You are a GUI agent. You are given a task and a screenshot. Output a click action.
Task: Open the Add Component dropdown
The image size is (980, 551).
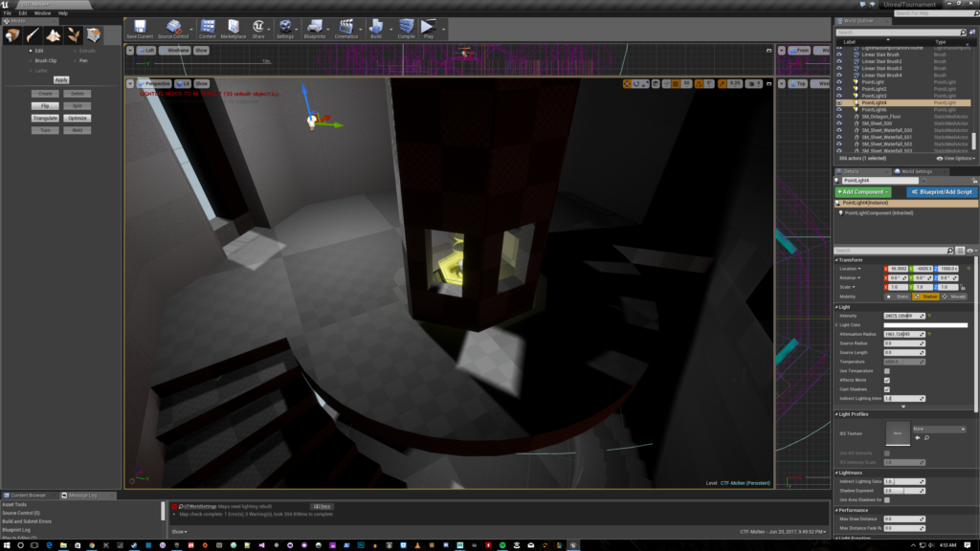click(862, 192)
